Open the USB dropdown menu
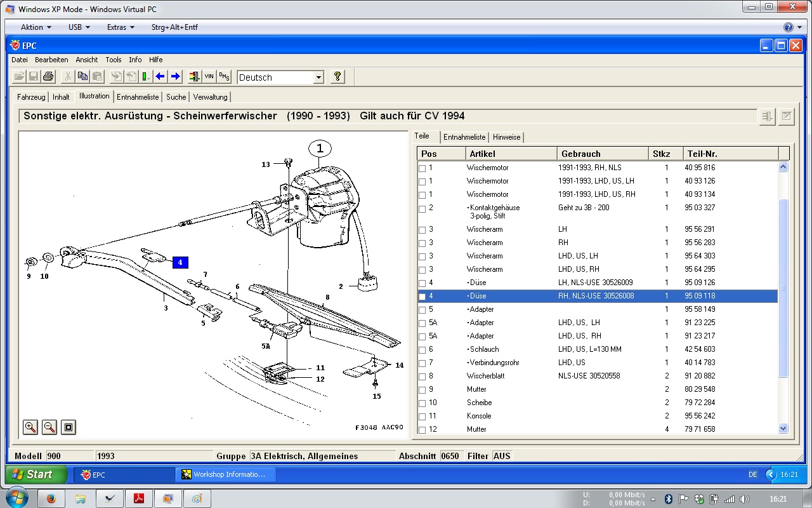Screen dimensions: 812x508 pos(79,27)
